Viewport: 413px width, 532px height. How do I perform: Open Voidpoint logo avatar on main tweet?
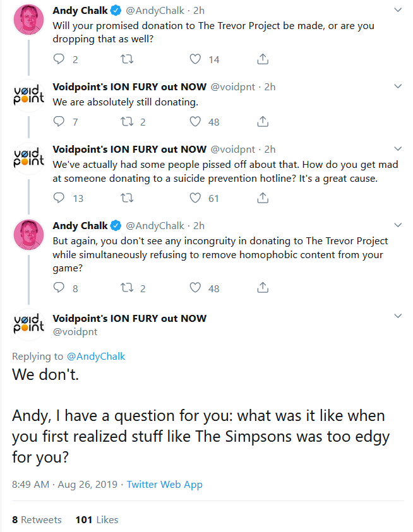click(28, 324)
